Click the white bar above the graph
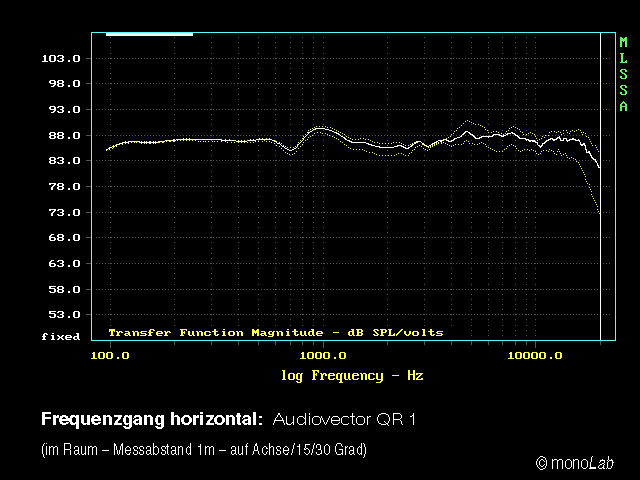 point(149,34)
